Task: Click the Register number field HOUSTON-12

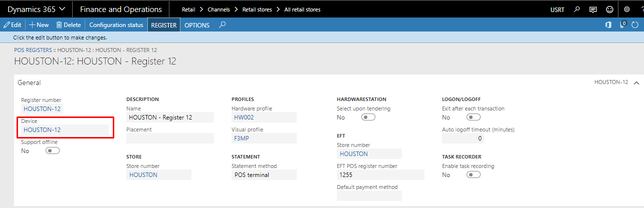Action: 42,108
